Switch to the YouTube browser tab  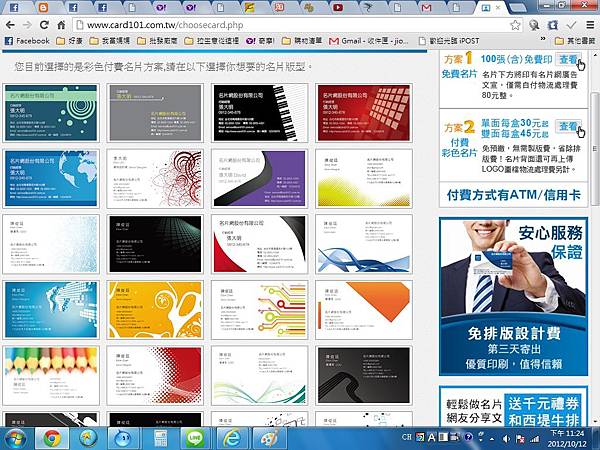tap(338, 7)
